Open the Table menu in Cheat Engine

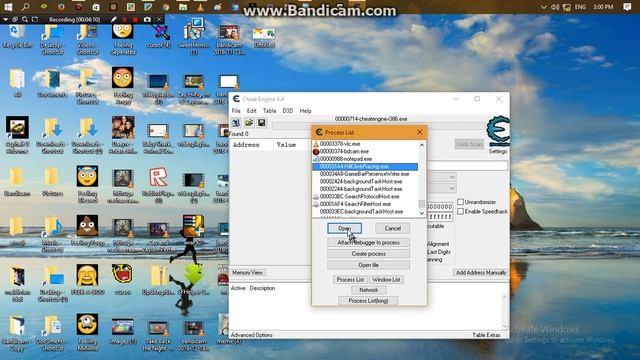pos(269,111)
